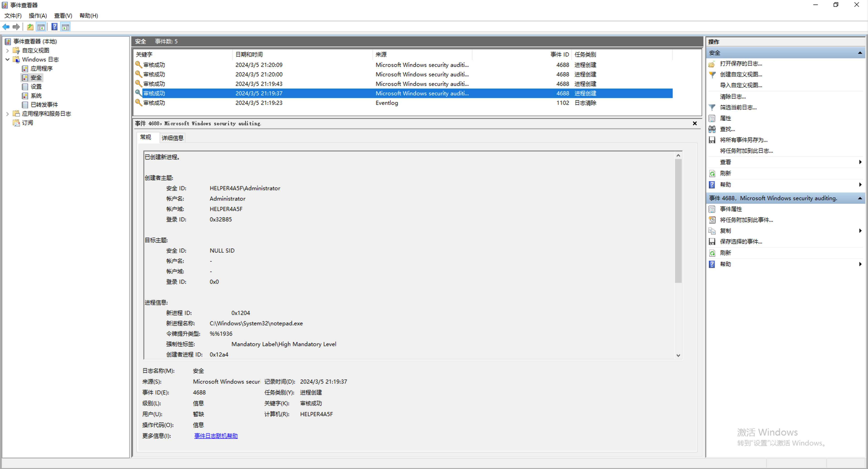Open the 操作(A) menu
The width and height of the screenshot is (868, 469).
(38, 16)
